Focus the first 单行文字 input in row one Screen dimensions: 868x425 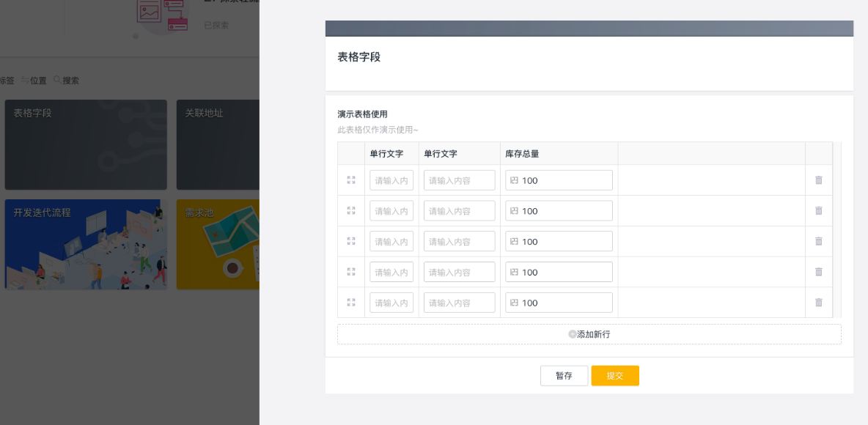(391, 180)
